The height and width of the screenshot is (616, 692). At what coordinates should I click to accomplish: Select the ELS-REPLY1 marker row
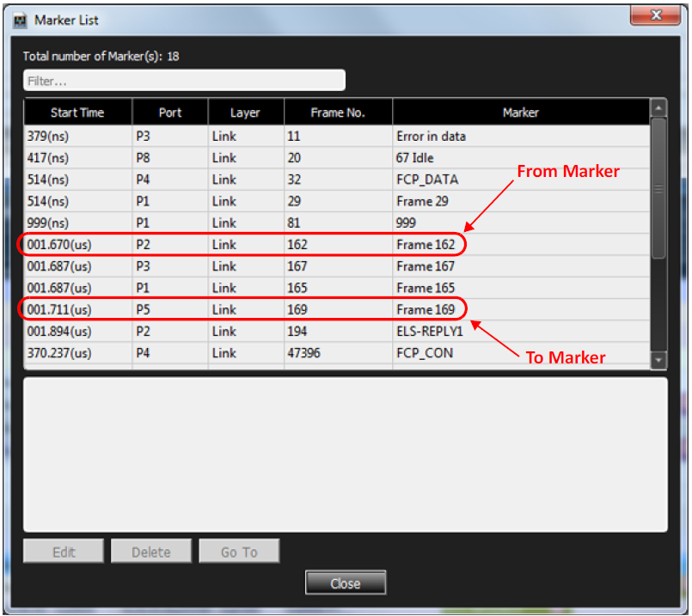click(337, 331)
